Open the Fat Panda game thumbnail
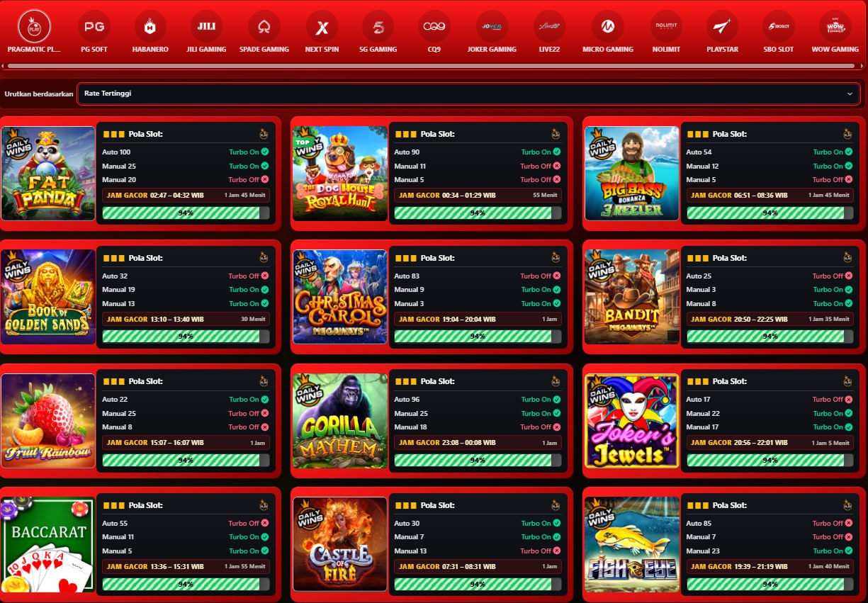 pyautogui.click(x=48, y=174)
